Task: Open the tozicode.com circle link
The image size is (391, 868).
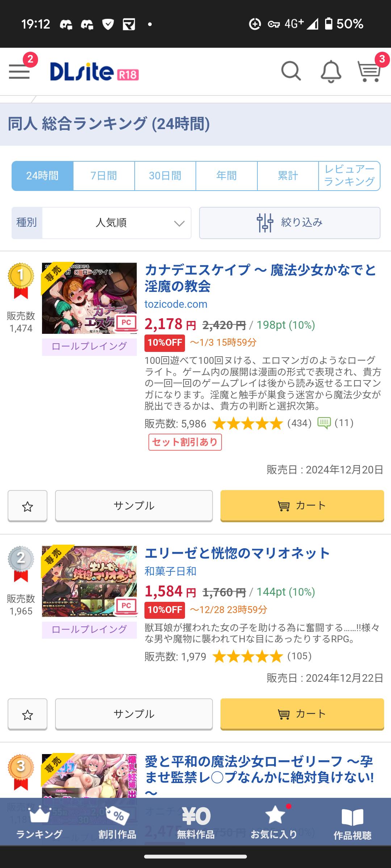Action: click(x=176, y=304)
